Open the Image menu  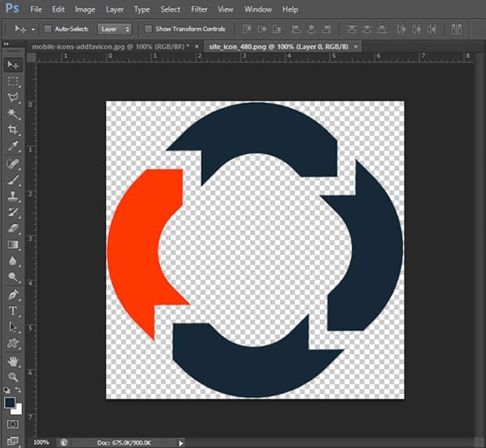85,9
